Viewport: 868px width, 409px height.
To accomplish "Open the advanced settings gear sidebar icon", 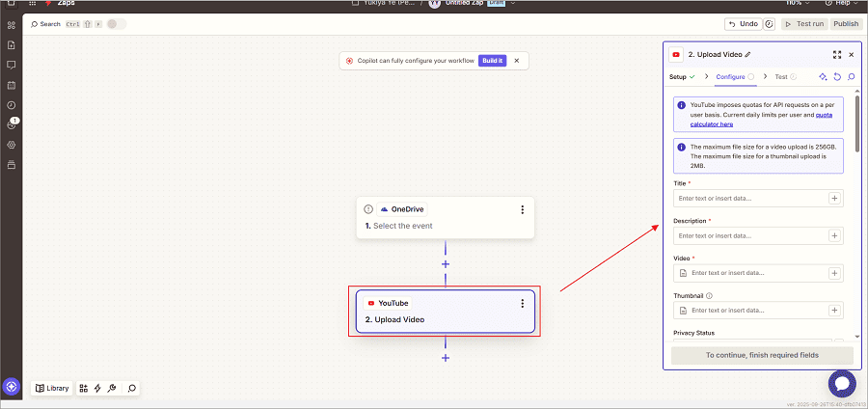I will (x=11, y=145).
